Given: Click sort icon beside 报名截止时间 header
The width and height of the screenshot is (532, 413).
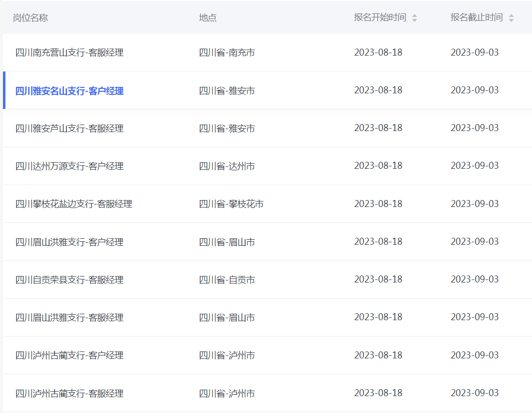Looking at the screenshot, I should tap(511, 18).
